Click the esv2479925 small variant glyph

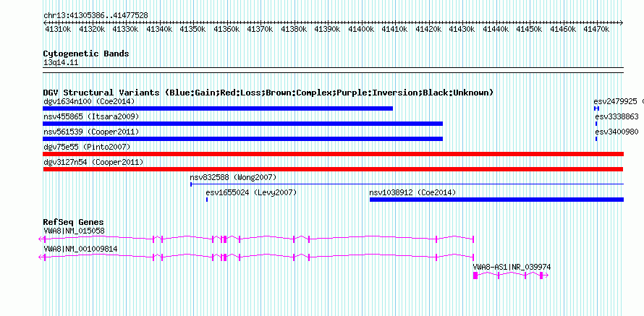click(x=597, y=108)
